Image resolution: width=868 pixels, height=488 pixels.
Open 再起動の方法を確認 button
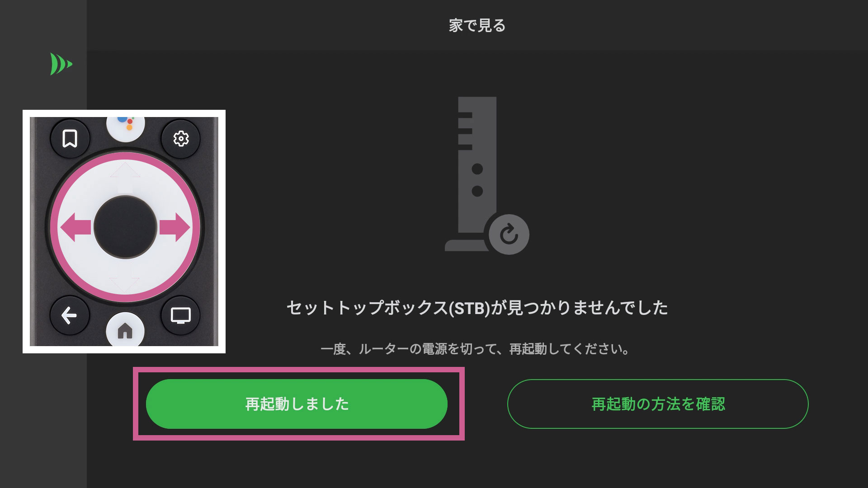[658, 404]
